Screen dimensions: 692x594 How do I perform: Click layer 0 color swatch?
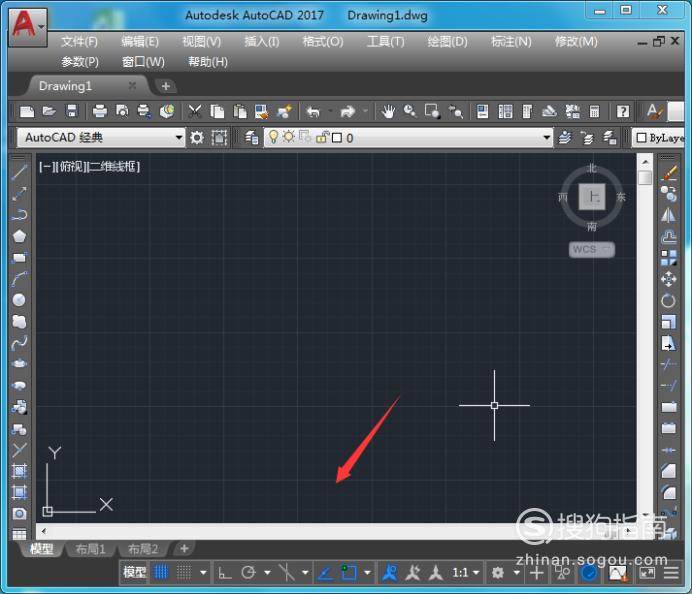coord(337,138)
